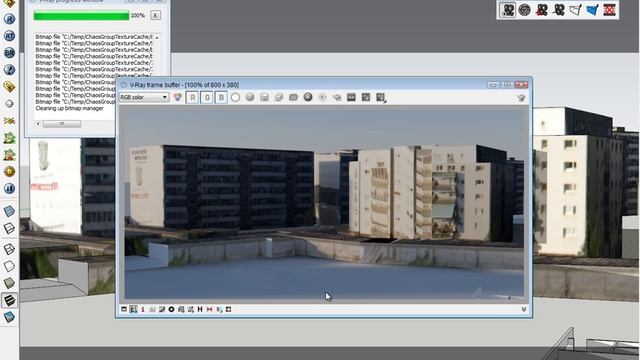Viewport: 640px width, 360px height.
Task: Click inside the rendered image in frame buffer
Action: [x=324, y=203]
